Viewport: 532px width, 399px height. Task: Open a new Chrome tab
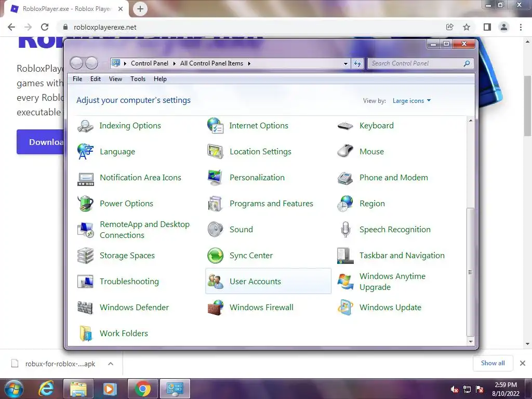pos(140,9)
